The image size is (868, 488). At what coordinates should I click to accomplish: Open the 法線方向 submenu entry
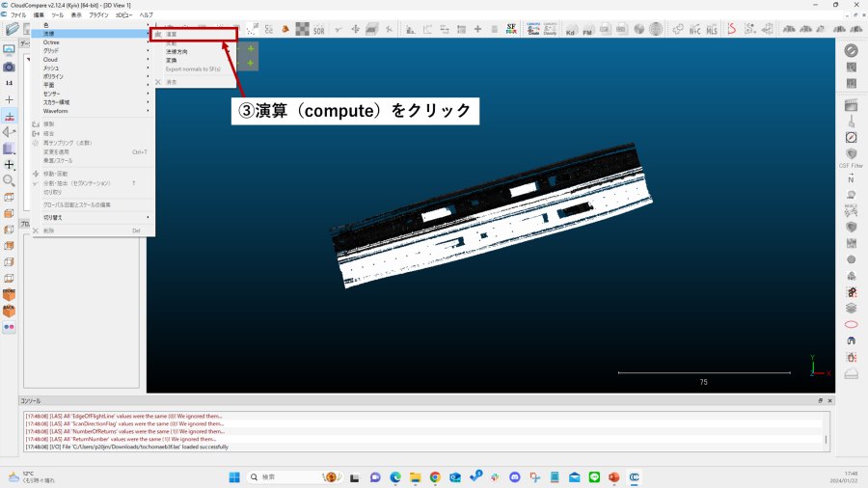pos(194,51)
